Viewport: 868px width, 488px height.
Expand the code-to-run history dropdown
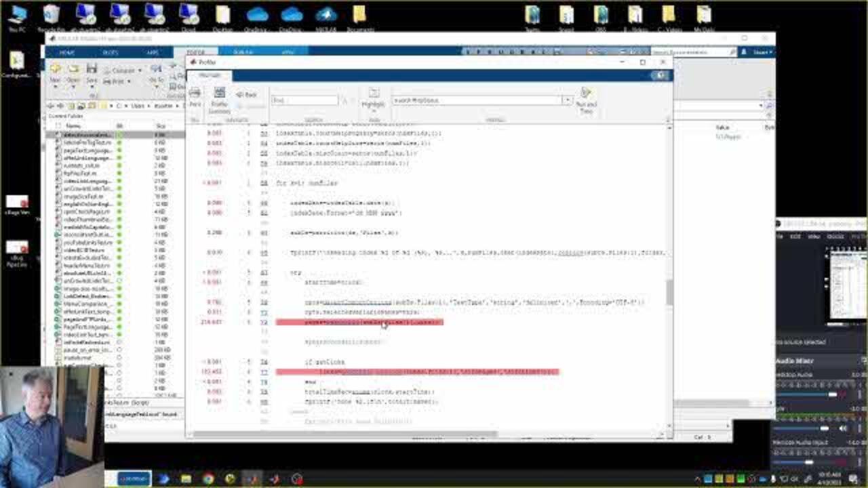568,100
